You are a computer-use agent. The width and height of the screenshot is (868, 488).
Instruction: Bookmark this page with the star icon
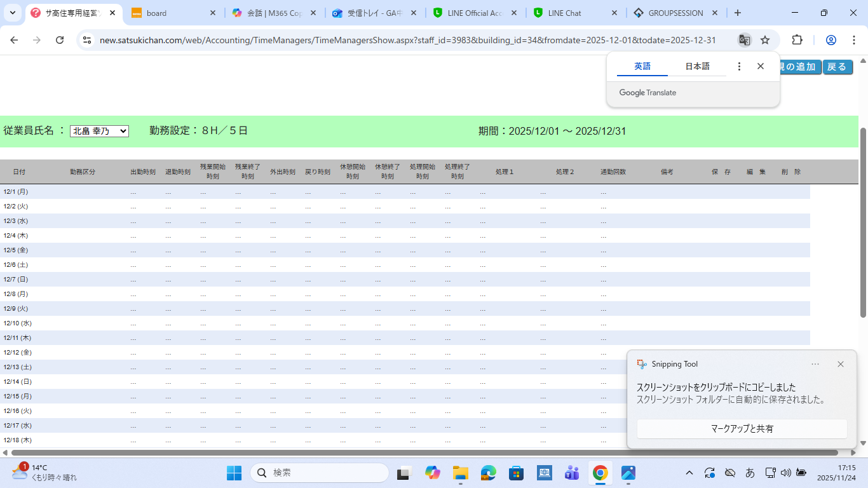765,40
